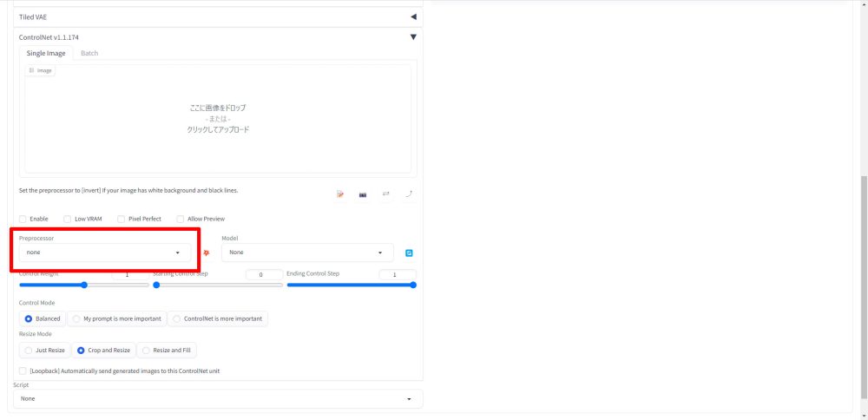The width and height of the screenshot is (868, 420).
Task: Open the Model dropdown
Action: coord(307,253)
